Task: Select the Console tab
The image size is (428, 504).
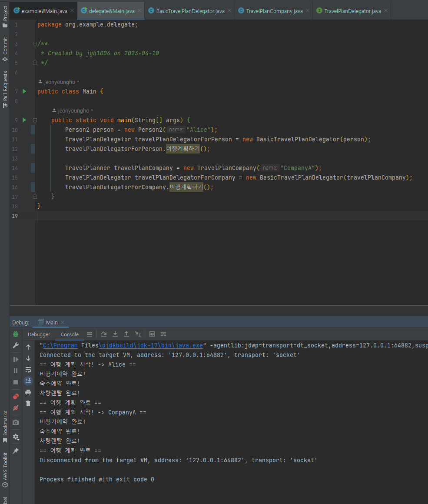Action: point(70,334)
